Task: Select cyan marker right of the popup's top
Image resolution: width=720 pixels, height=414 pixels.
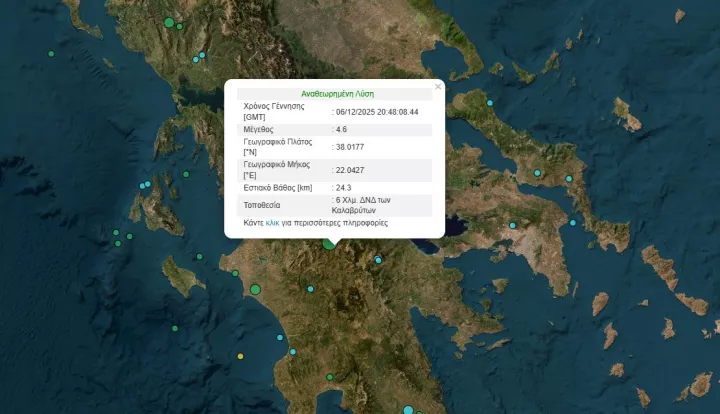Action: pos(490,104)
